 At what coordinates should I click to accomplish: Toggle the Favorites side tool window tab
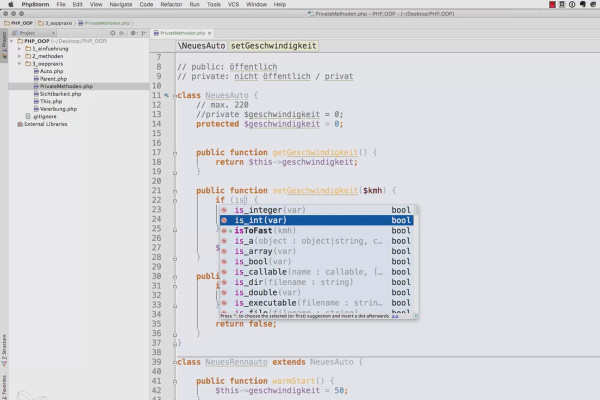4,386
